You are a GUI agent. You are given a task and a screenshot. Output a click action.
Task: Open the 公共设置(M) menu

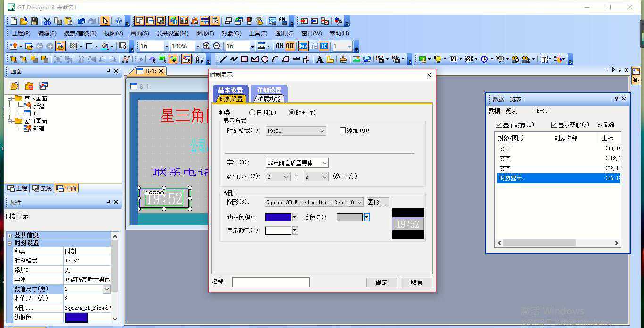click(172, 33)
